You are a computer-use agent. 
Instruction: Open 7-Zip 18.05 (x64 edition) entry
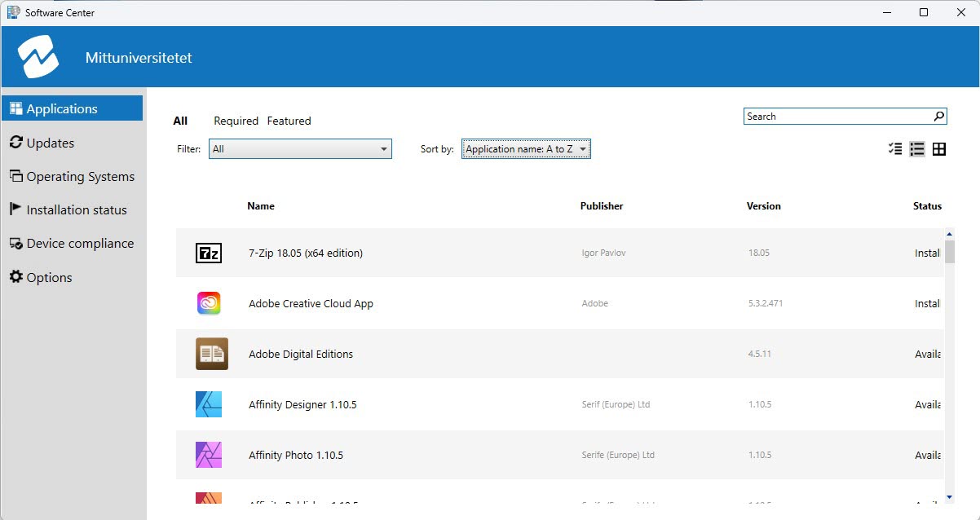coord(560,253)
